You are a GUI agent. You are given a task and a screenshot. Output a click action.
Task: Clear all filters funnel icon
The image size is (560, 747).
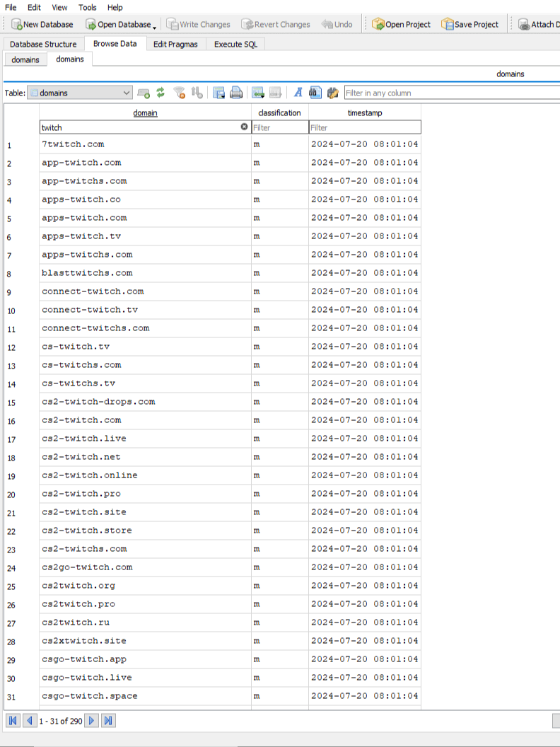pos(180,93)
